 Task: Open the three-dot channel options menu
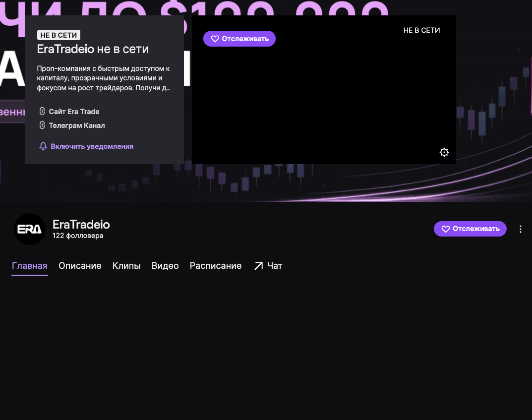pos(521,229)
